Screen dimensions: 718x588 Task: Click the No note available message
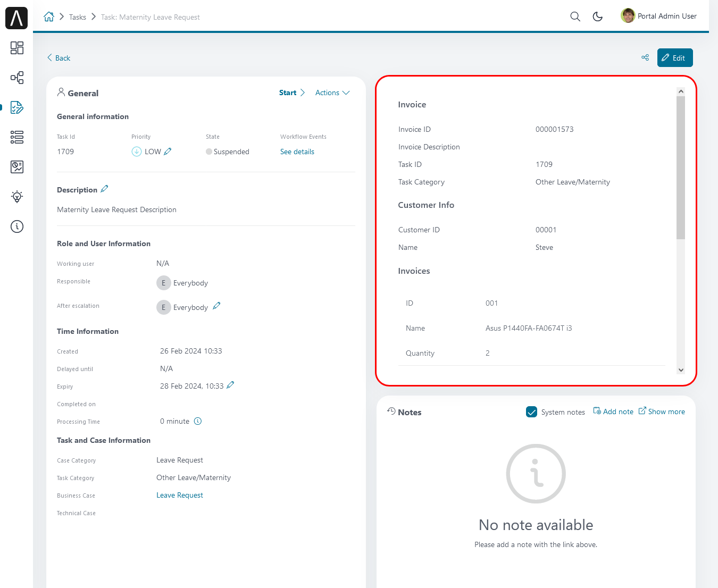[x=536, y=525]
